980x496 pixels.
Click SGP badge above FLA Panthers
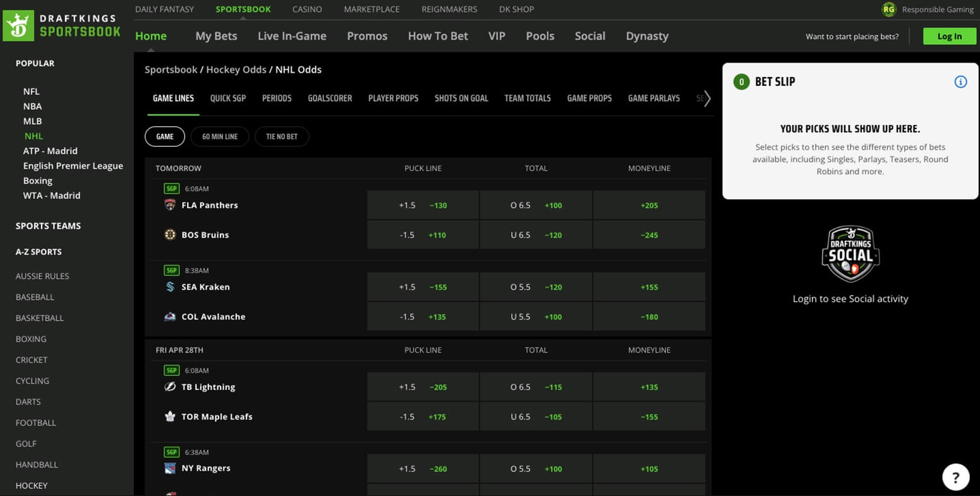pos(171,188)
